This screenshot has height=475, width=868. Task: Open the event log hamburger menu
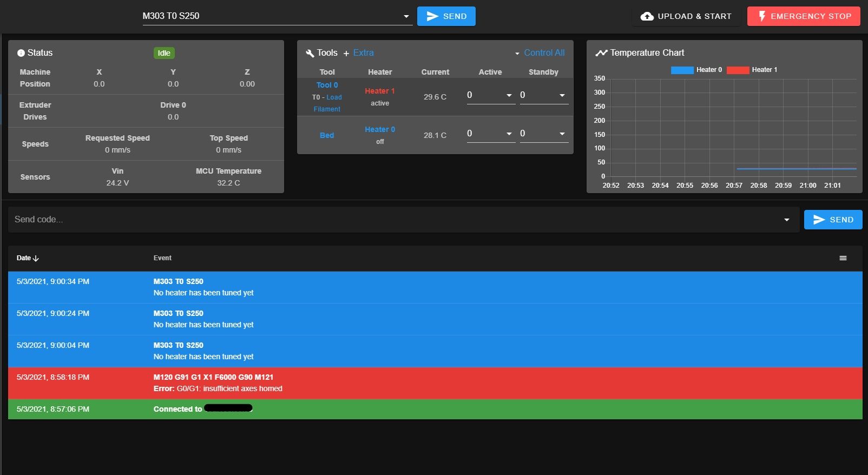point(843,258)
